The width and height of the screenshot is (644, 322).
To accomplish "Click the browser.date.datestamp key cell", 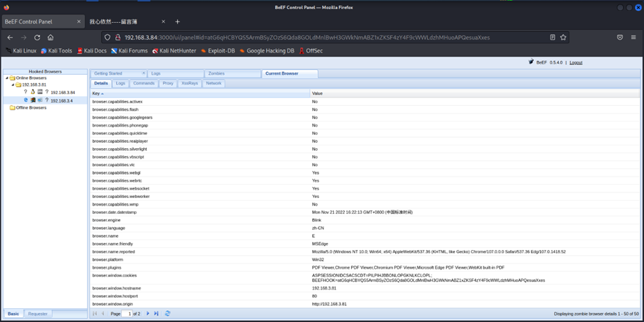I will pyautogui.click(x=200, y=213).
